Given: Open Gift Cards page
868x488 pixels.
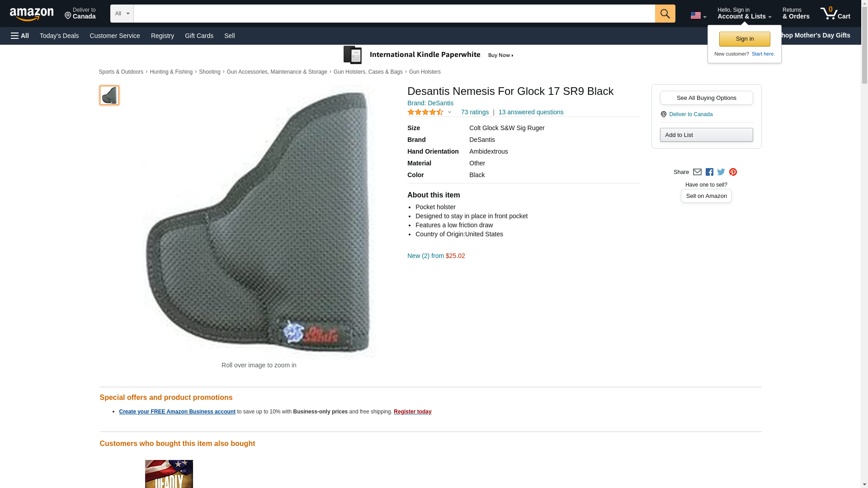Looking at the screenshot, I should point(199,36).
